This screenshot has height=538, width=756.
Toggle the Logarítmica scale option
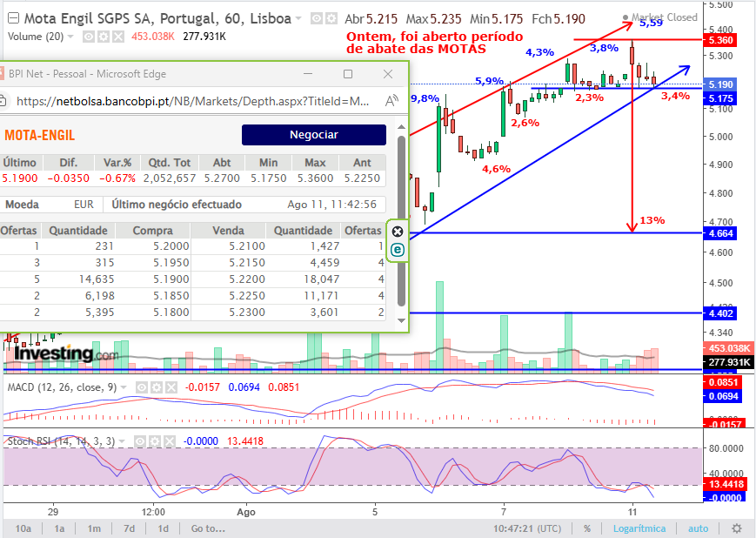[639, 528]
